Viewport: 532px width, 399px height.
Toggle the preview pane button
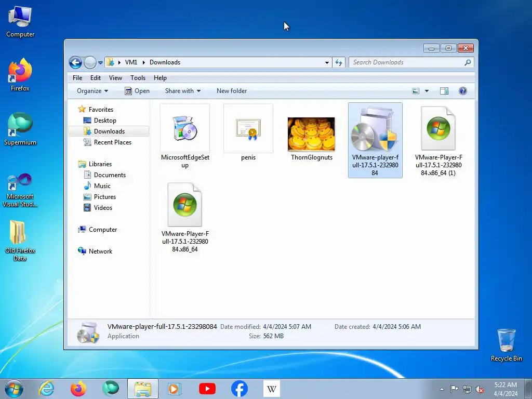pos(444,91)
